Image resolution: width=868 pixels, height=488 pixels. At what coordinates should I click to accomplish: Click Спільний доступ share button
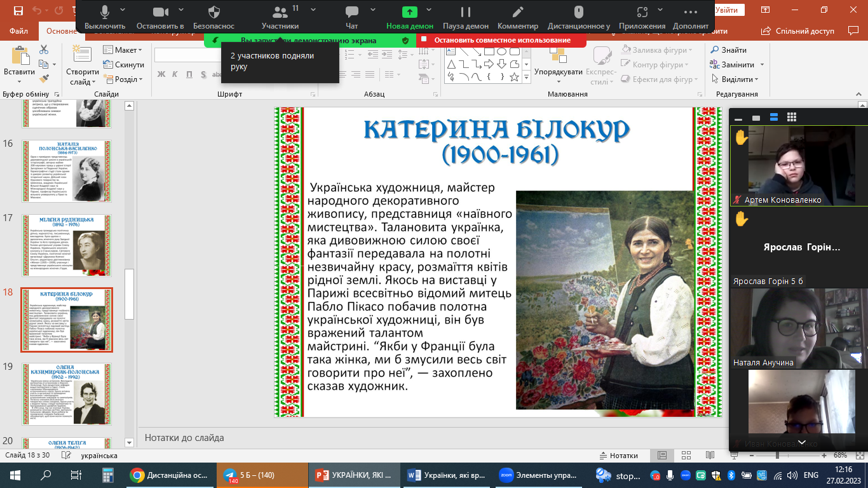pyautogui.click(x=799, y=30)
